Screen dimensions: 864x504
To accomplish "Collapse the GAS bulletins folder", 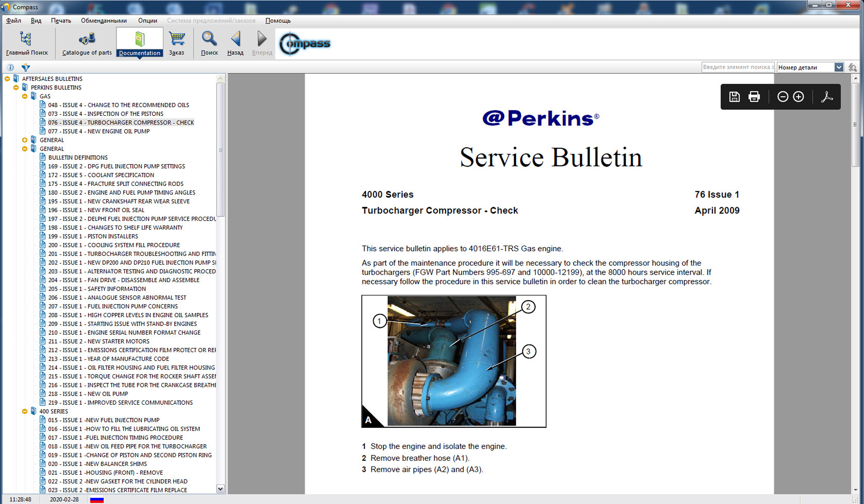I will click(25, 96).
